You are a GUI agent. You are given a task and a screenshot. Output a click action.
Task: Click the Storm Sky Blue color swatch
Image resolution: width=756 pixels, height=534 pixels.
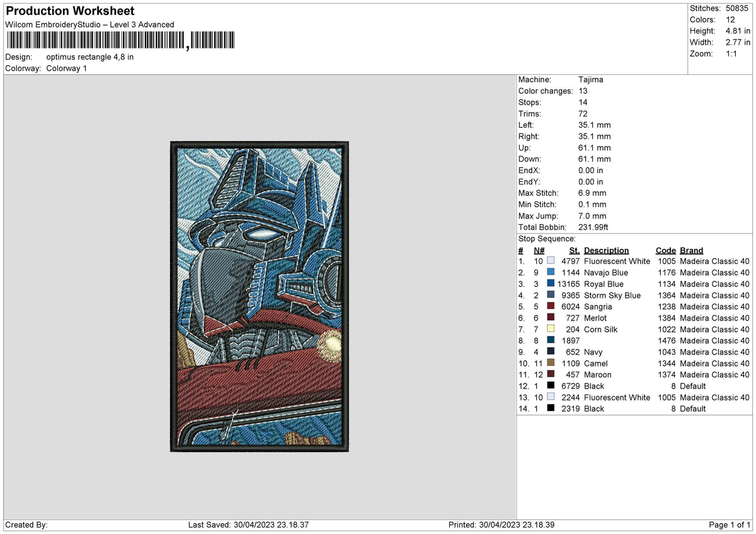coord(551,295)
